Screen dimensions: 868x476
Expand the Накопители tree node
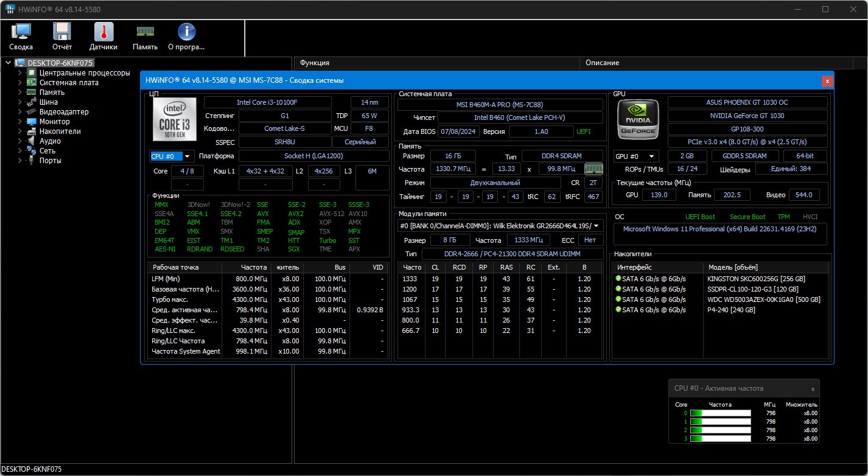click(20, 131)
